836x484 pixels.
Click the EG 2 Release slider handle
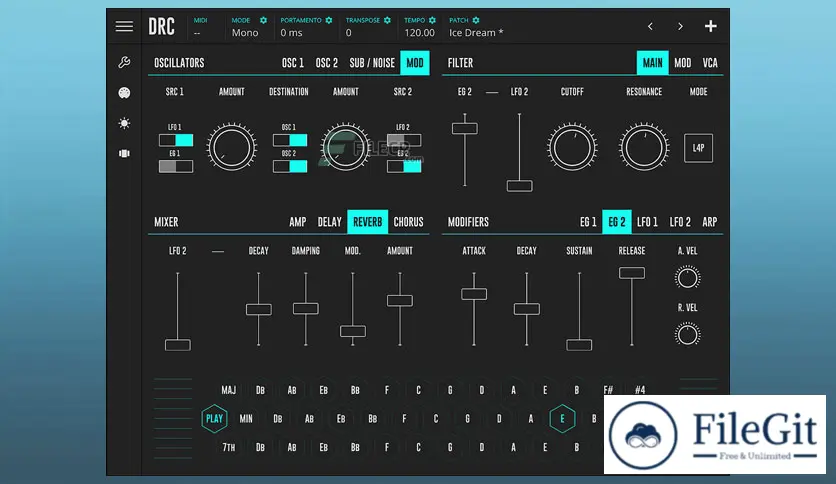tap(632, 273)
